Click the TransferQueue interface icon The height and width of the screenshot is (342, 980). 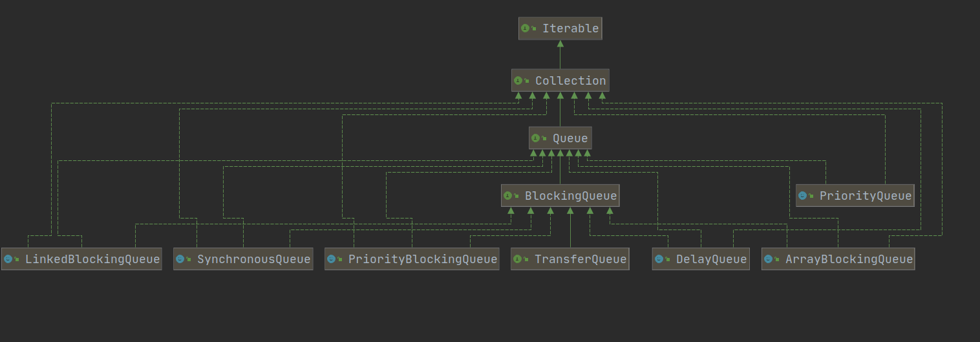pos(517,259)
